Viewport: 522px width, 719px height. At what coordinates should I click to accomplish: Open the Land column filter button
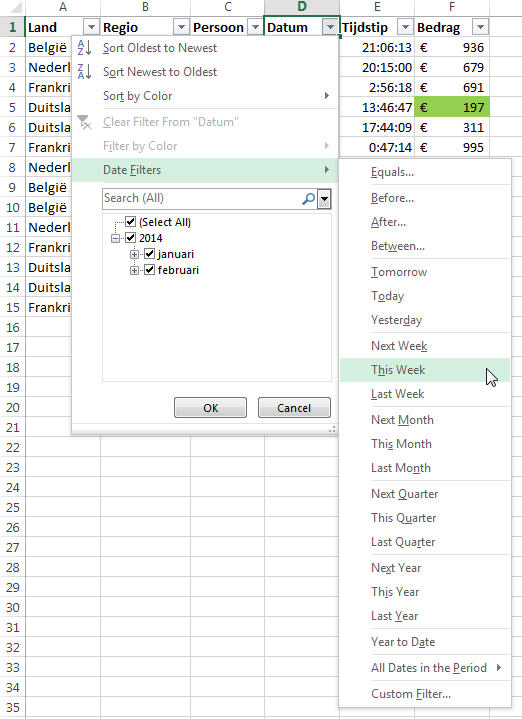(91, 27)
